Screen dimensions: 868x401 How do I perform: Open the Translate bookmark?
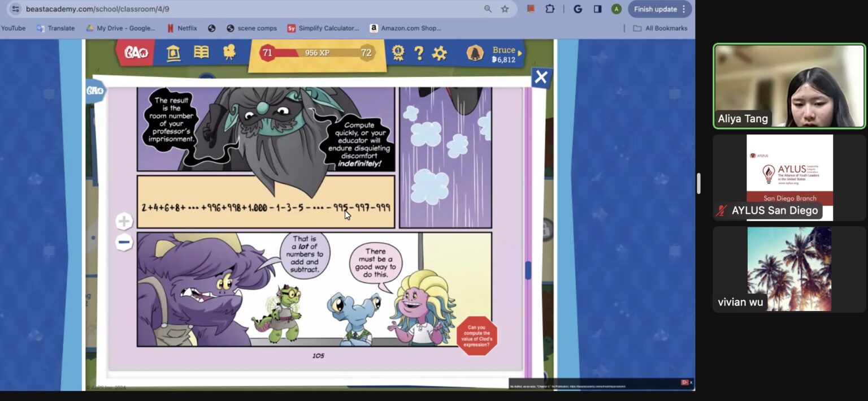click(55, 28)
